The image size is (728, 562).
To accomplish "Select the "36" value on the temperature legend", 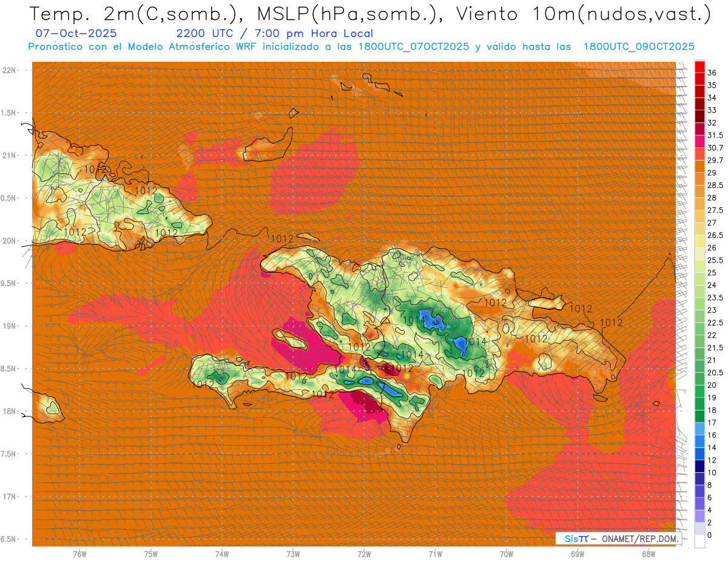I will coord(712,73).
